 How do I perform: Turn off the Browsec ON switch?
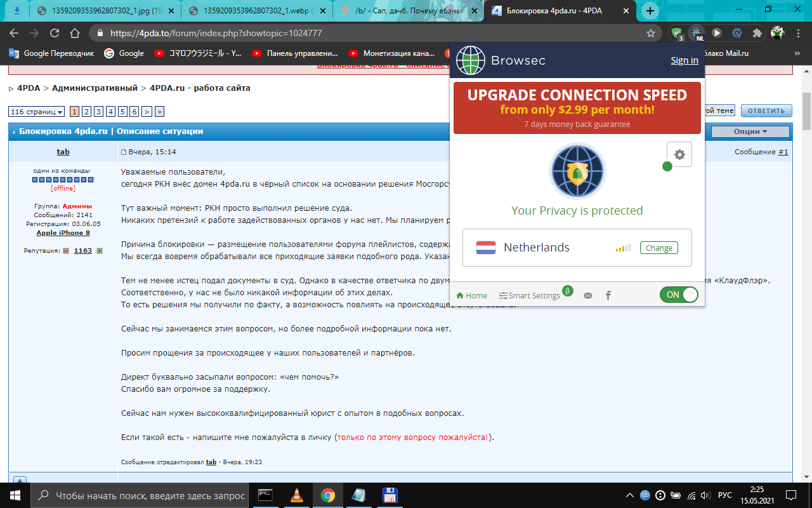tap(679, 295)
